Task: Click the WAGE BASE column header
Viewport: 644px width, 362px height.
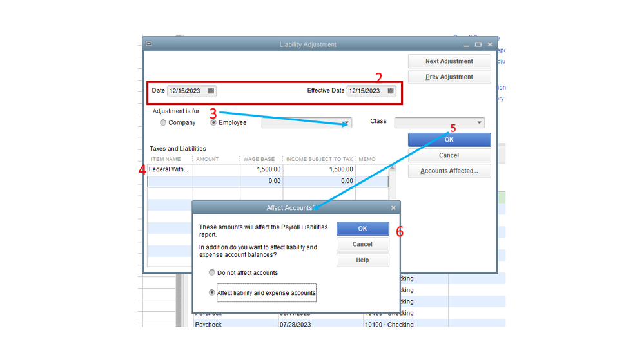Action: click(x=259, y=159)
